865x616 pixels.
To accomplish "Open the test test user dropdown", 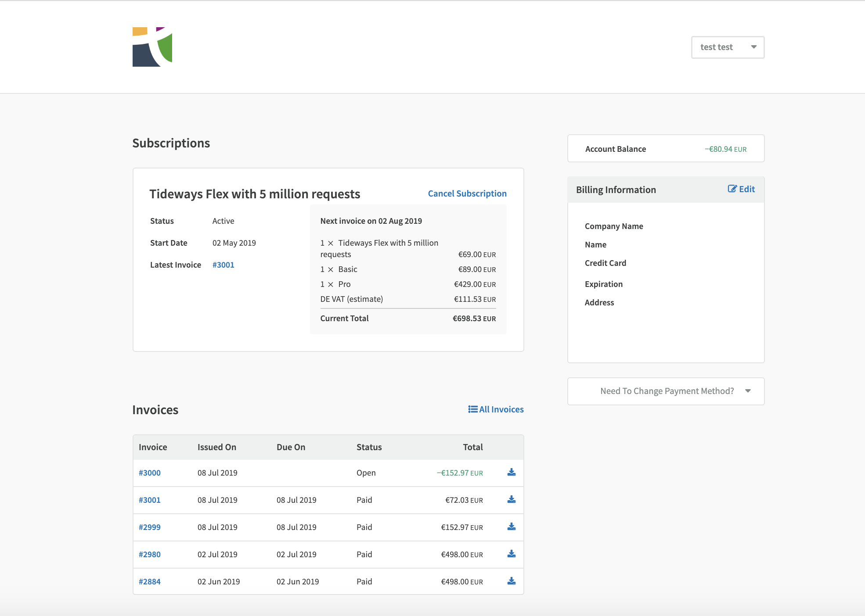I will pos(728,47).
